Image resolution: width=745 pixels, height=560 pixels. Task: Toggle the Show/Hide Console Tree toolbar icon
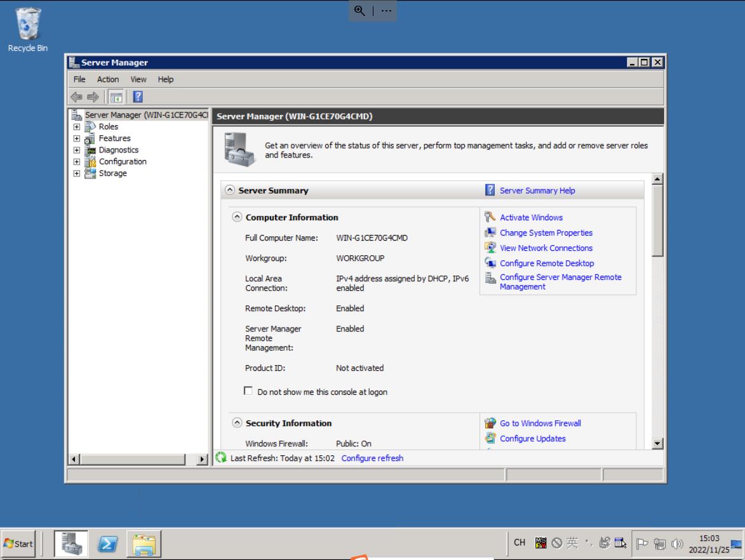(x=116, y=97)
